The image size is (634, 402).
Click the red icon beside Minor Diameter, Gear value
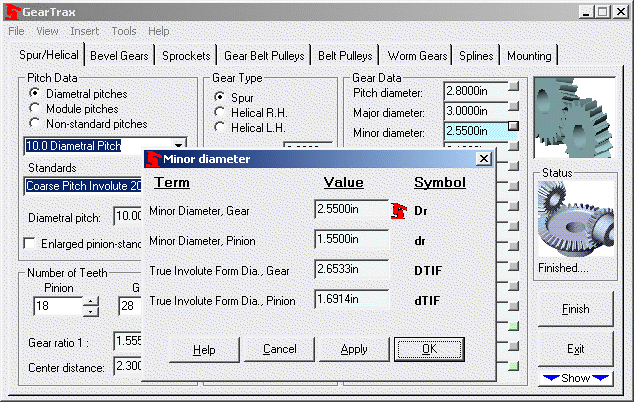[399, 211]
